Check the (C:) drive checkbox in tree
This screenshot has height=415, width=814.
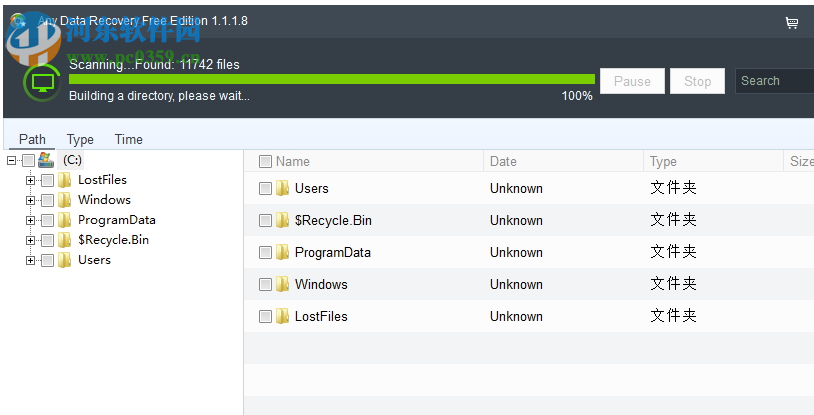29,160
